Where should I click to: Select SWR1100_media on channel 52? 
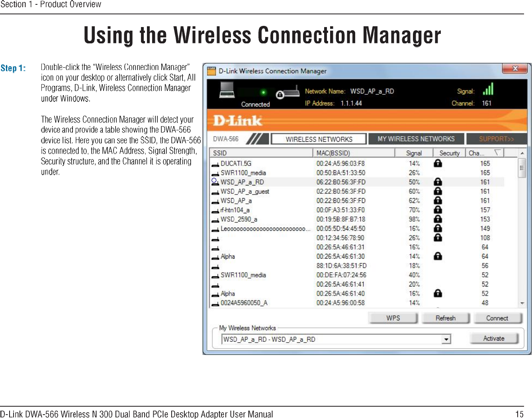pyautogui.click(x=357, y=275)
